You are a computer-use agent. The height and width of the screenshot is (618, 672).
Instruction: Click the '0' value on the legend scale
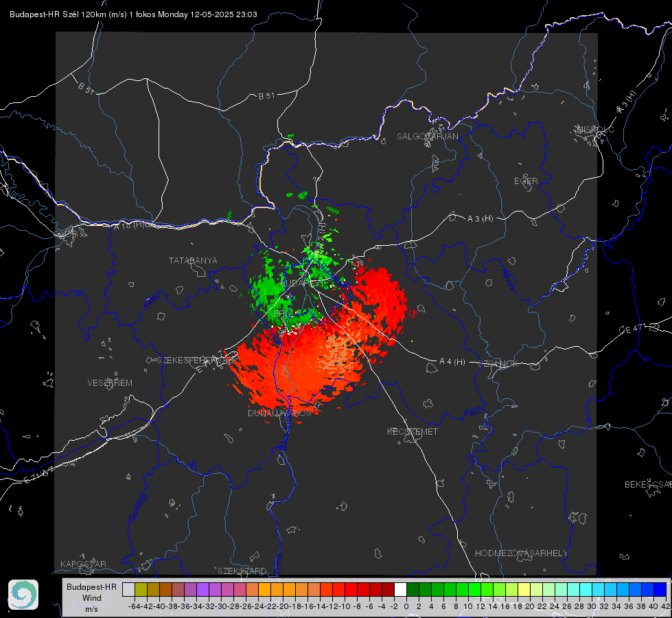tap(406, 606)
